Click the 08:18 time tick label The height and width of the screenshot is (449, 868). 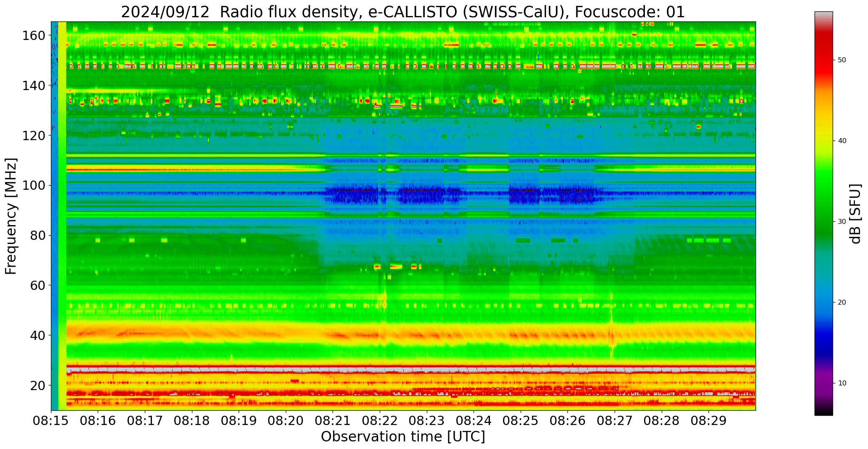click(192, 420)
